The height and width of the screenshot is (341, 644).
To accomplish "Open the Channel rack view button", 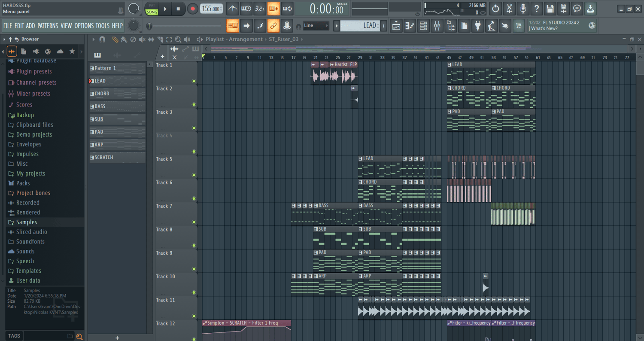I will pos(423,26).
